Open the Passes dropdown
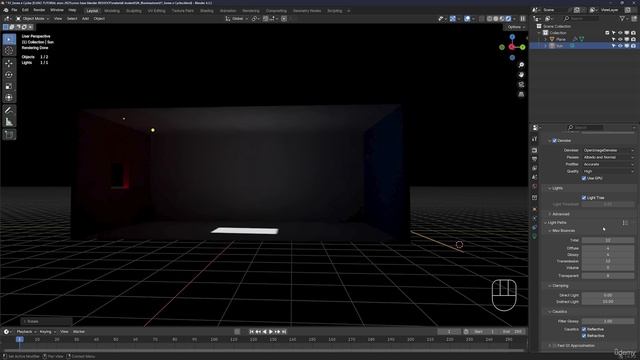Image resolution: width=640 pixels, height=360 pixels. click(608, 158)
